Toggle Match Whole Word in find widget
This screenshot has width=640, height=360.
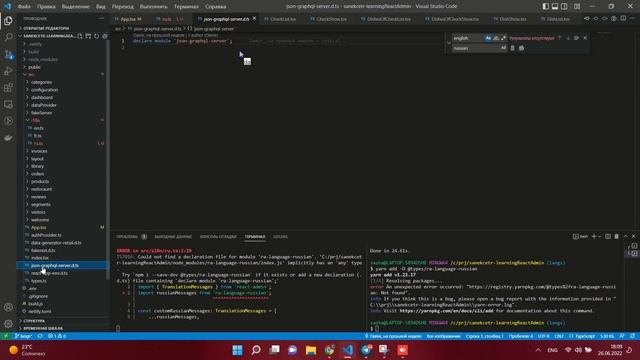(496, 38)
